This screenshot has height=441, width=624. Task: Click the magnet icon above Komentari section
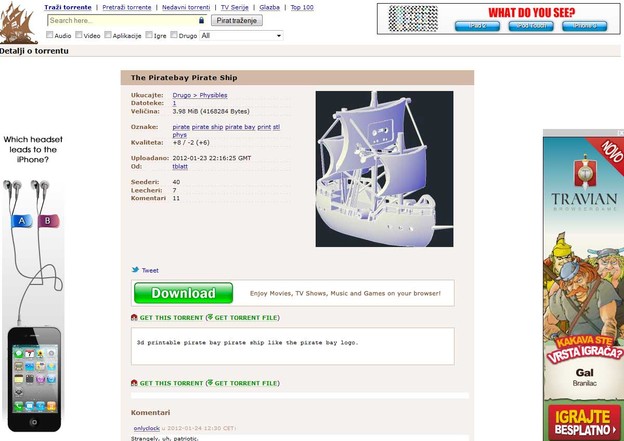134,383
